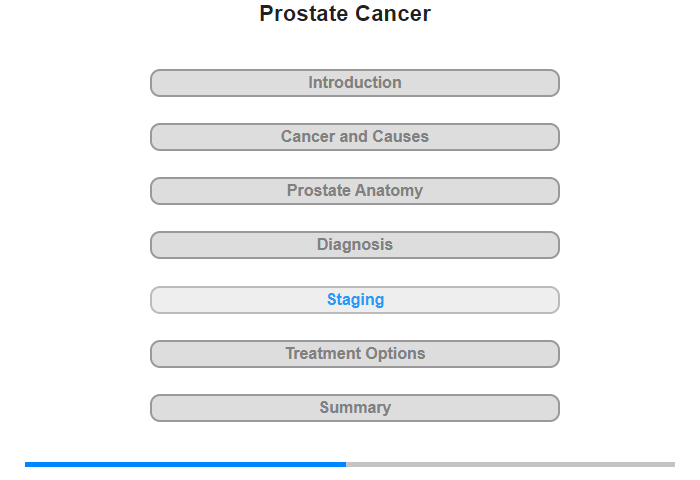700x480 pixels.
Task: Start the lesson from Introduction
Action: click(x=354, y=83)
